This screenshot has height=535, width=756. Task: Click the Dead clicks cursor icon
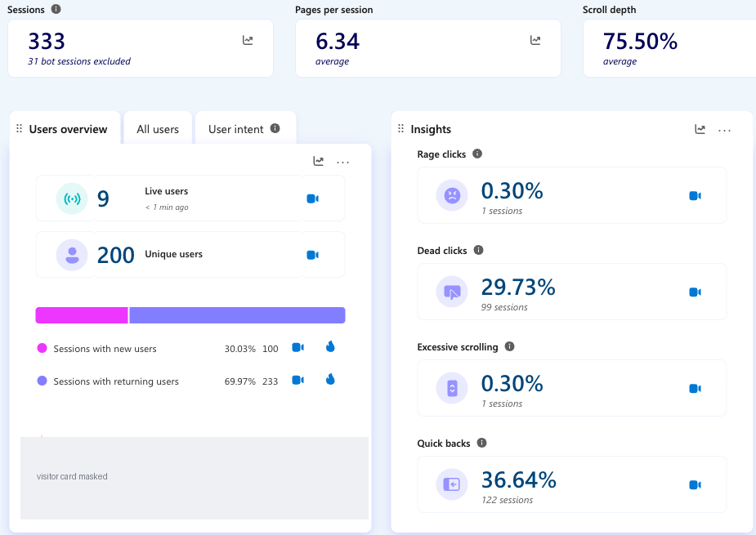click(452, 292)
